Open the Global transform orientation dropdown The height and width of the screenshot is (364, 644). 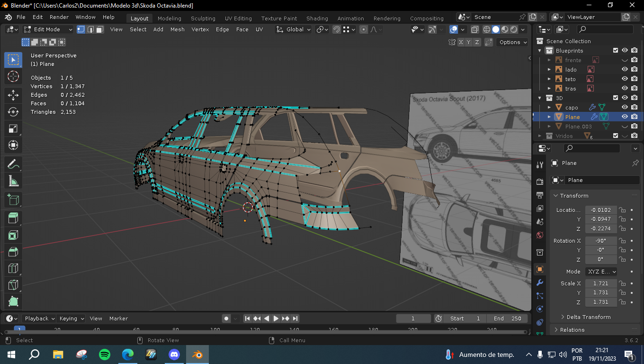click(294, 29)
